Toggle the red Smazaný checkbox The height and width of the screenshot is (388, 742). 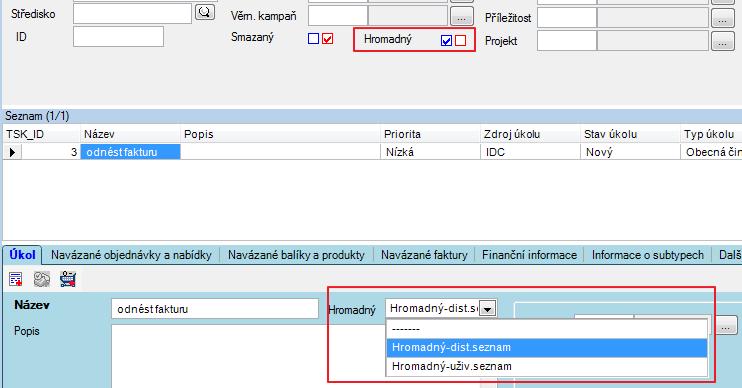click(x=327, y=39)
